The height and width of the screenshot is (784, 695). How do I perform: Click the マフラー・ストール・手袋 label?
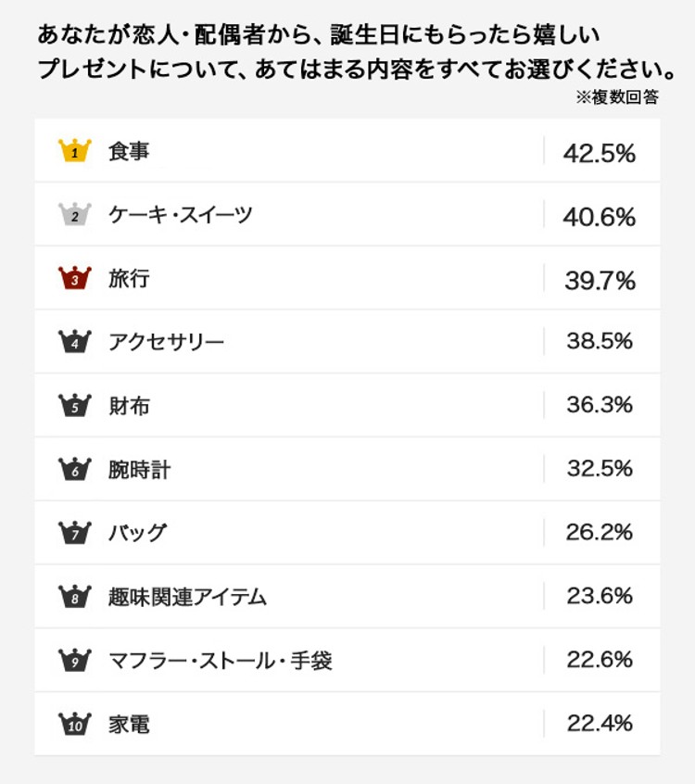click(x=220, y=661)
